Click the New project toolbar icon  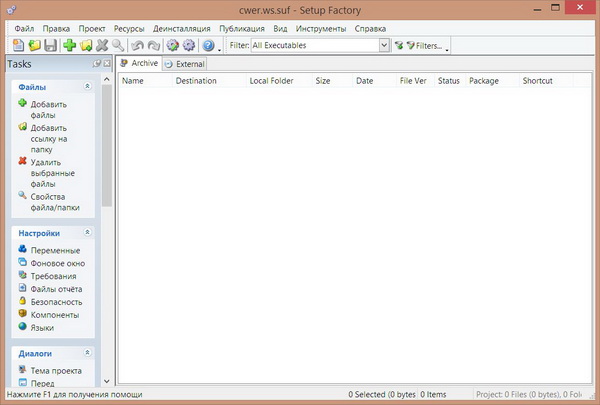(x=18, y=46)
